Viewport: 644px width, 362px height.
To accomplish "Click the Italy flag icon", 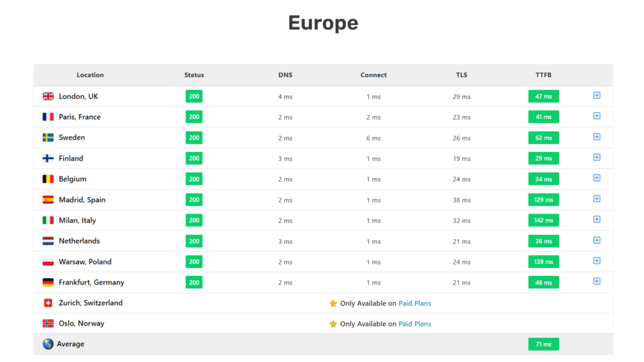I will tap(48, 220).
